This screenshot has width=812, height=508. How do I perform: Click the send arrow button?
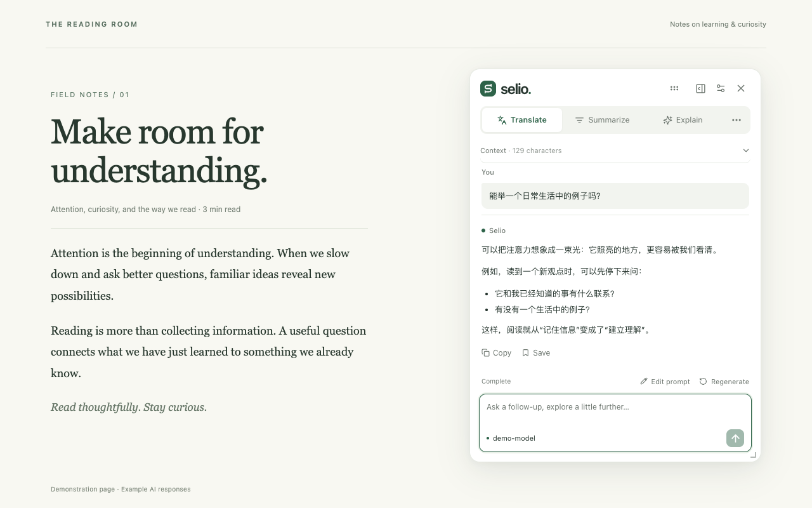point(735,438)
